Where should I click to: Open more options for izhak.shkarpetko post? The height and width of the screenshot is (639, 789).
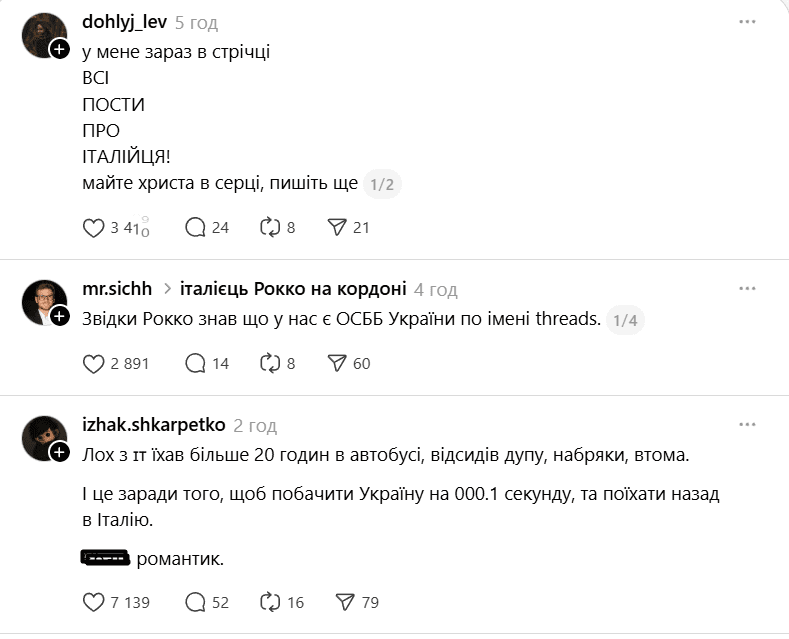[747, 425]
